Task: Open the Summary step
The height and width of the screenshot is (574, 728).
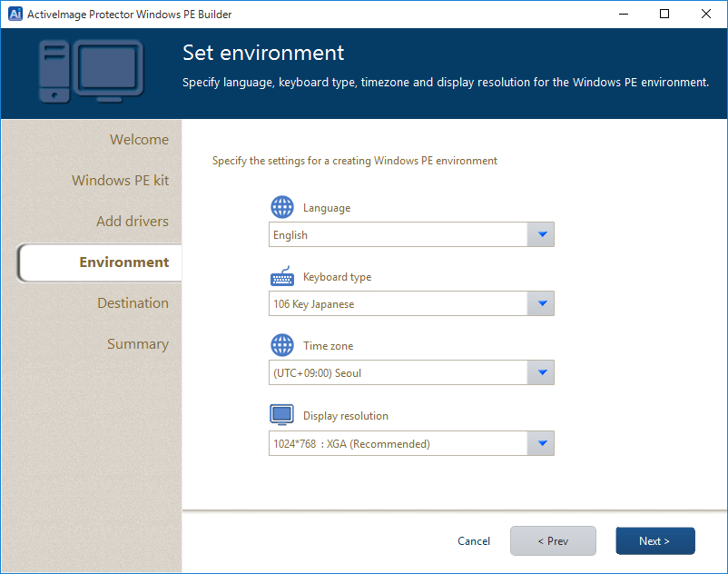Action: 138,344
